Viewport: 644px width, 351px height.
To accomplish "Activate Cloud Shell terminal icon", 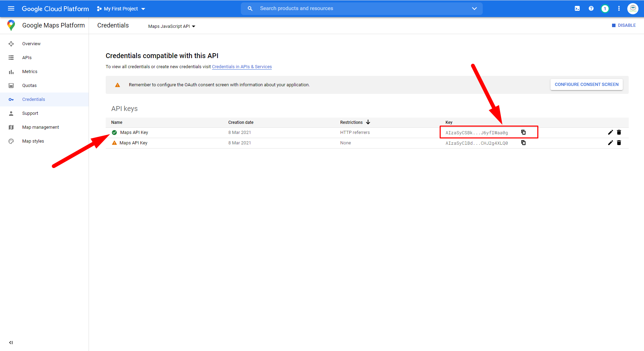I will point(577,9).
